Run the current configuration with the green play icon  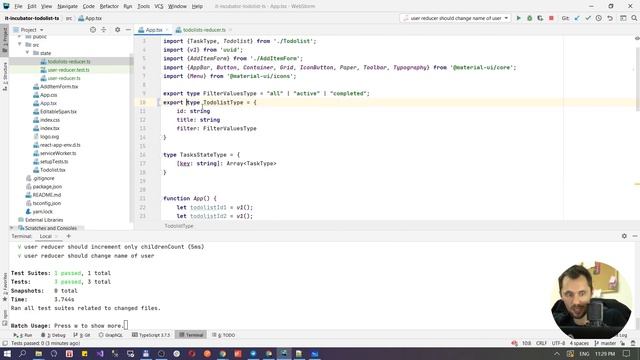point(518,18)
